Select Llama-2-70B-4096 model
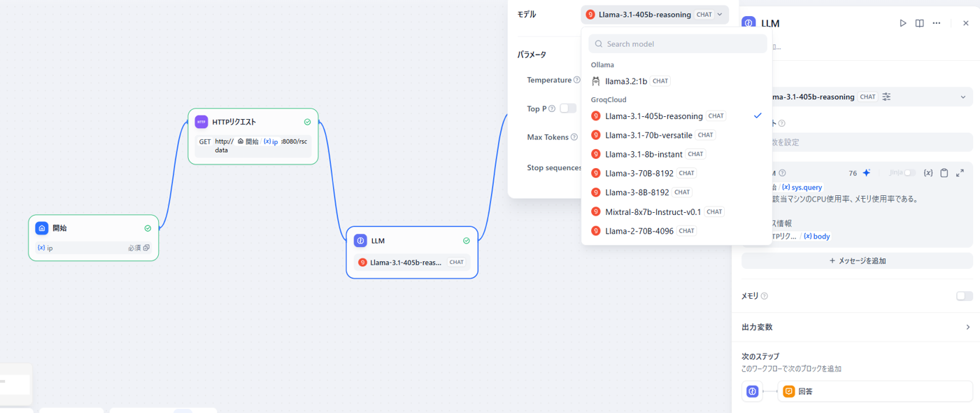This screenshot has width=980, height=413. 677,231
